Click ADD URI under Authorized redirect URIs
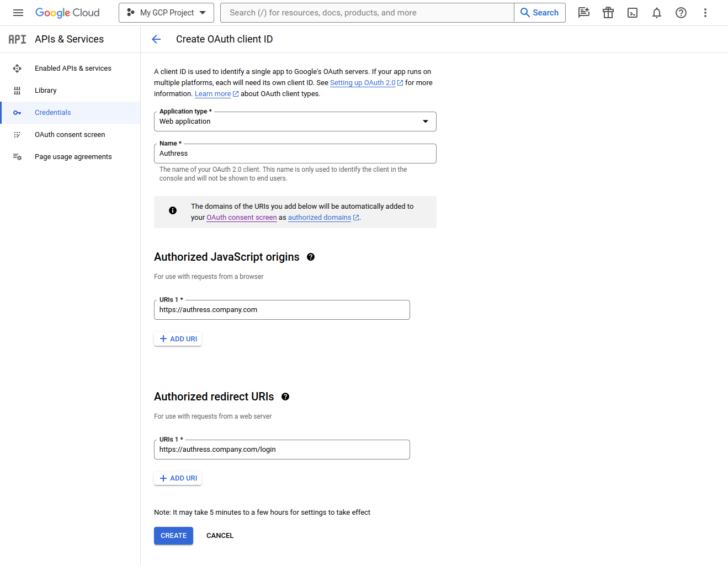Image resolution: width=728 pixels, height=565 pixels. (x=178, y=478)
